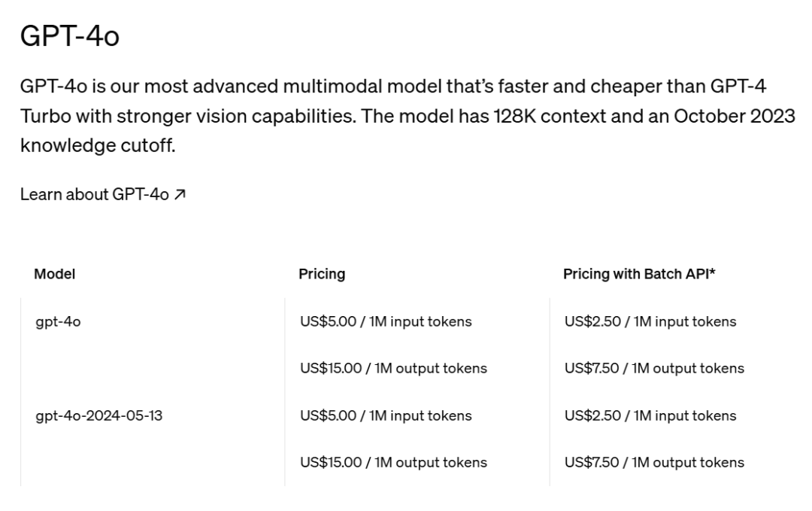The image size is (812, 511).
Task: Open the Learn about GPT-4o link
Action: coord(94,195)
